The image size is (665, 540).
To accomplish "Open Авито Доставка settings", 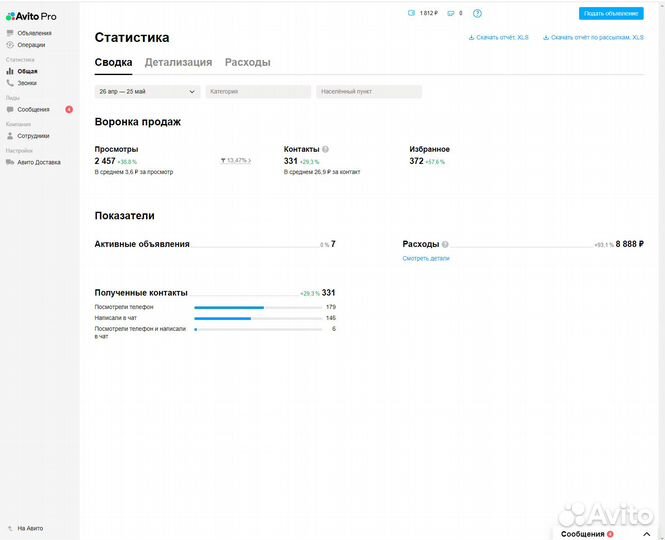I will 39,162.
